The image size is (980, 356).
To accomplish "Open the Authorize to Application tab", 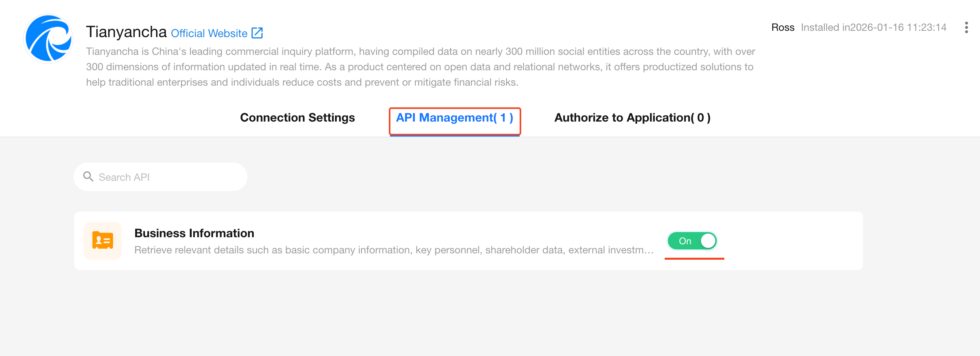I will pyautogui.click(x=632, y=118).
